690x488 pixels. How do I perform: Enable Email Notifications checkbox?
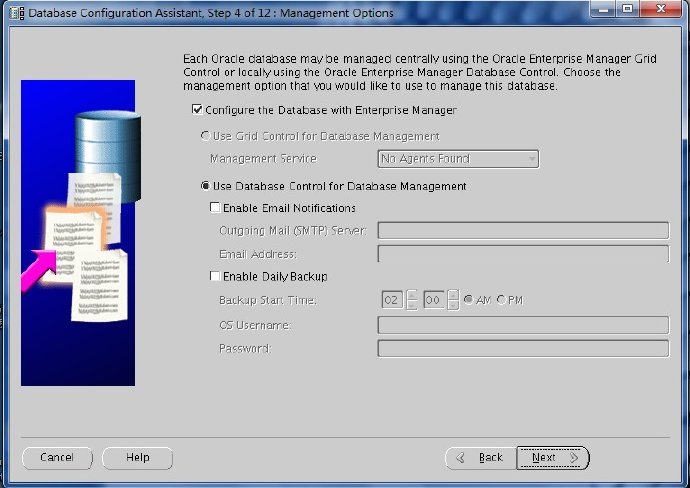(215, 207)
